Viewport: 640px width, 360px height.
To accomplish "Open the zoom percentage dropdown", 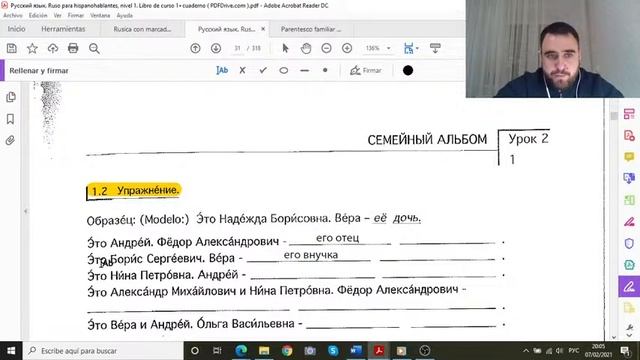I will [389, 49].
